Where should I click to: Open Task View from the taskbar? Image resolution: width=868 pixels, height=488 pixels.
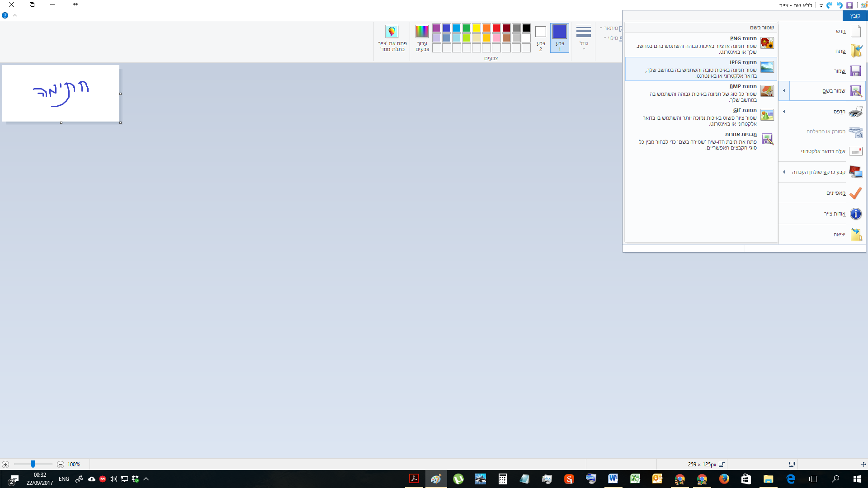pyautogui.click(x=814, y=479)
